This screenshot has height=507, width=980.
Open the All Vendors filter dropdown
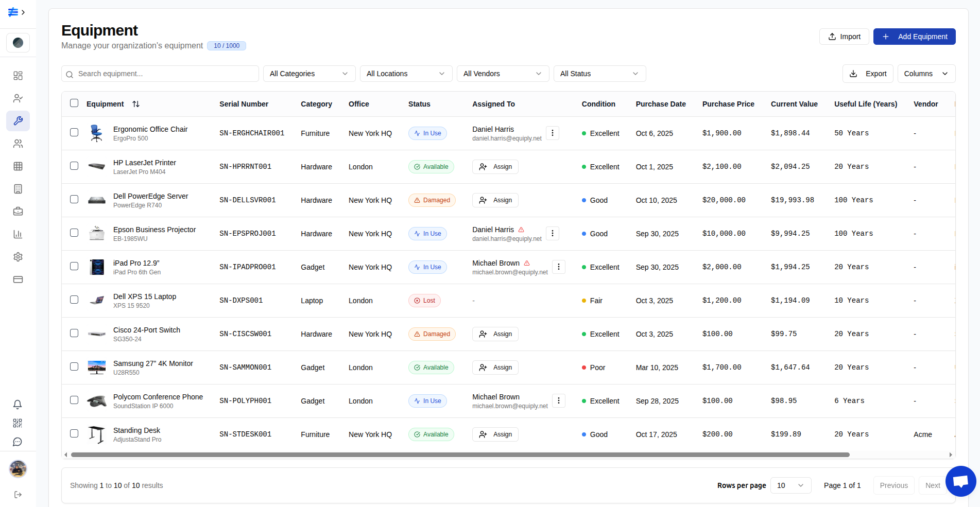[x=502, y=74]
